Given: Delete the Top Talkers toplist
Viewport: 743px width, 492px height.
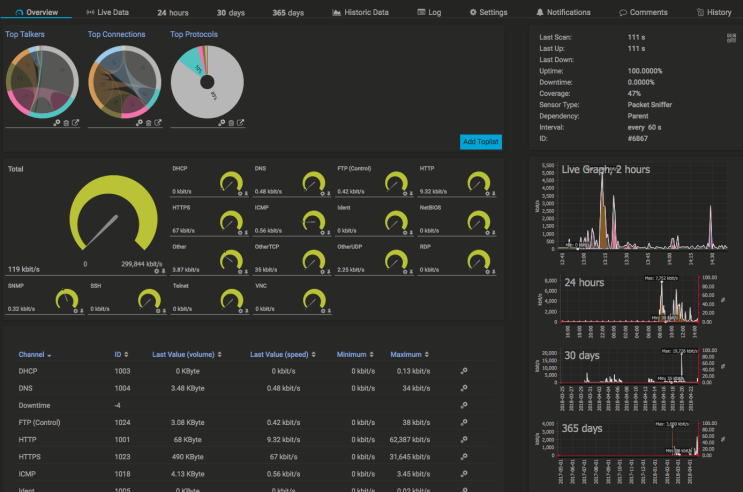Looking at the screenshot, I should pos(66,123).
